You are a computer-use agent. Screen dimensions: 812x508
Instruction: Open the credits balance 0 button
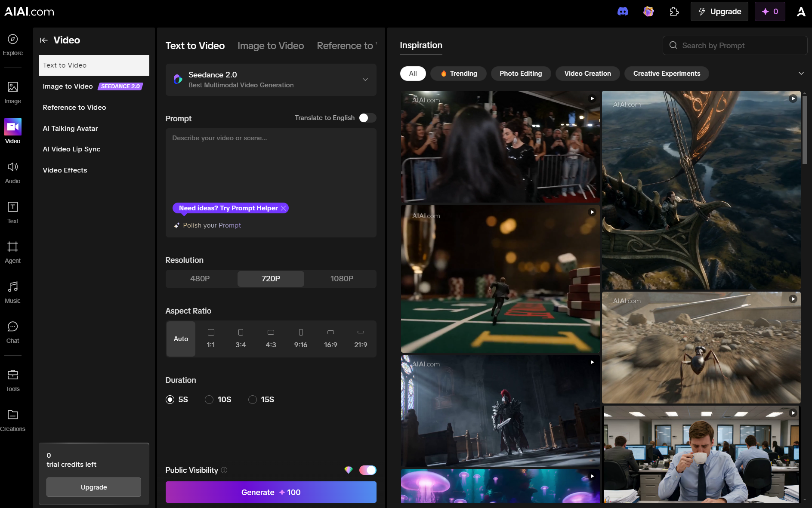point(770,12)
